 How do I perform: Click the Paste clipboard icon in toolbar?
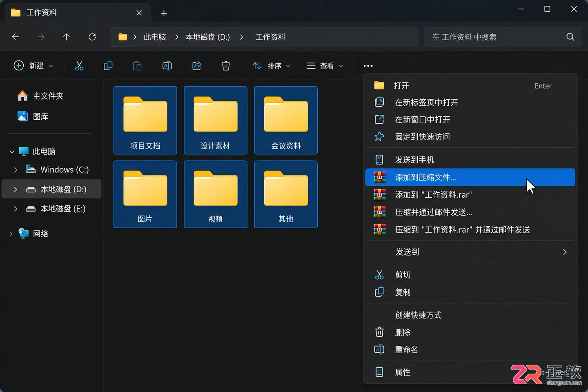pos(138,66)
